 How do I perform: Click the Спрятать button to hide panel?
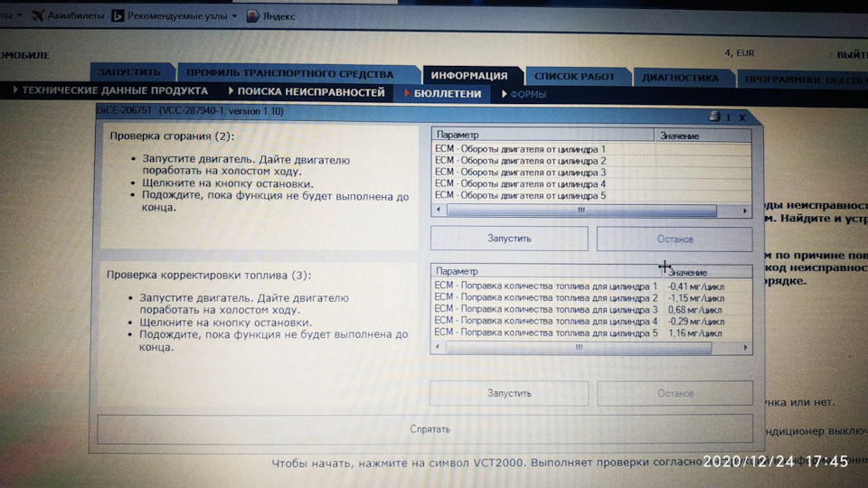point(424,429)
